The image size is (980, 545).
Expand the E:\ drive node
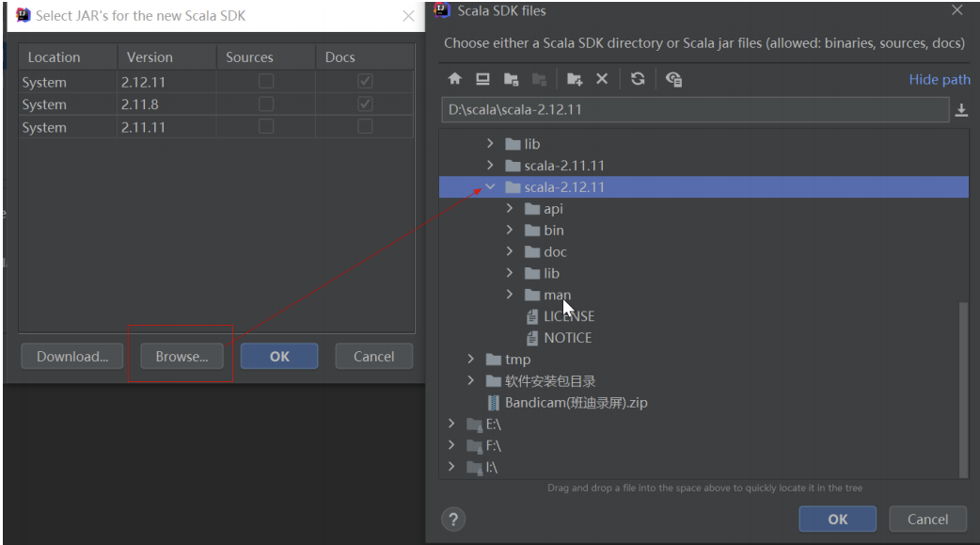point(451,424)
